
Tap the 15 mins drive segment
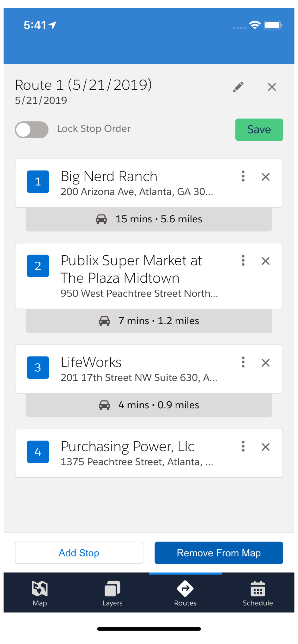click(x=149, y=219)
